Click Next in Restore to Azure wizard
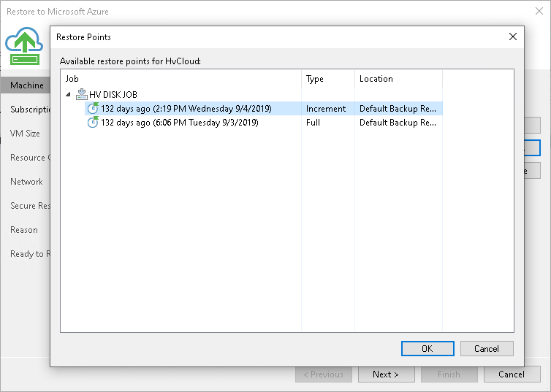The width and height of the screenshot is (551, 392). 386,374
